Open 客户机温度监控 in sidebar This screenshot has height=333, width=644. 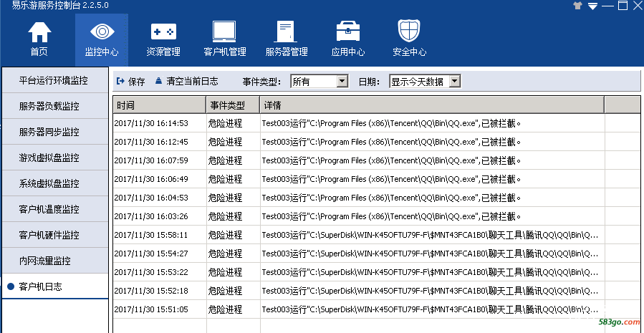pyautogui.click(x=55, y=209)
